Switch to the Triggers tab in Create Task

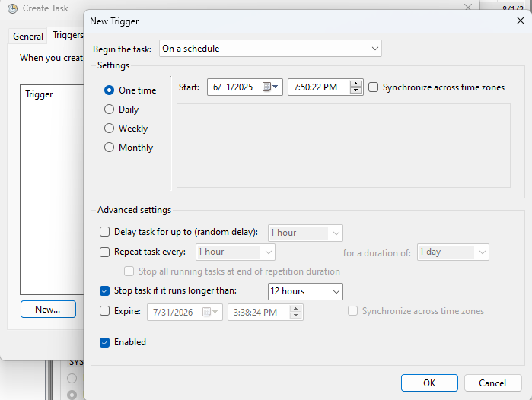(x=68, y=35)
